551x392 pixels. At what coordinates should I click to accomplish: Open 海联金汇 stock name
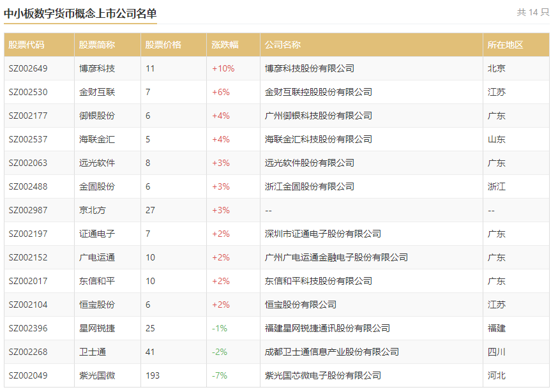(97, 139)
